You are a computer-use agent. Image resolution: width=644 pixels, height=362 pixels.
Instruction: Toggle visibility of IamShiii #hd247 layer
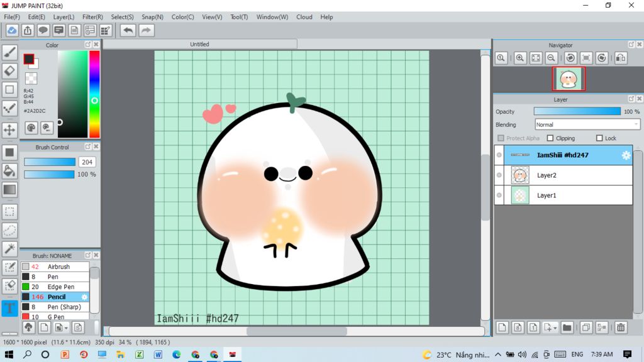(x=499, y=155)
